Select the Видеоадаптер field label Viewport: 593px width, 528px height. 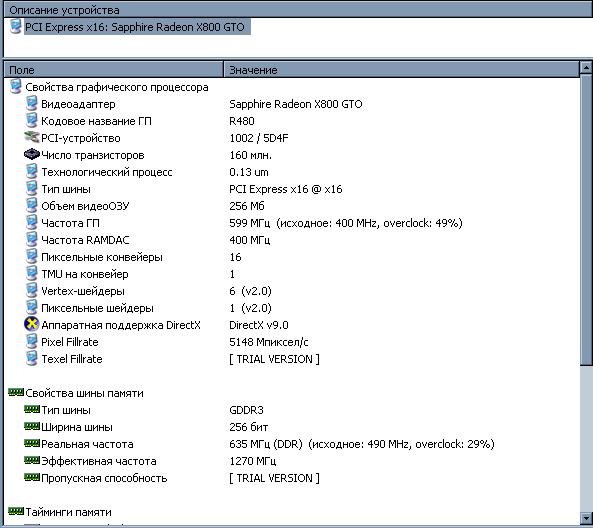[x=78, y=104]
